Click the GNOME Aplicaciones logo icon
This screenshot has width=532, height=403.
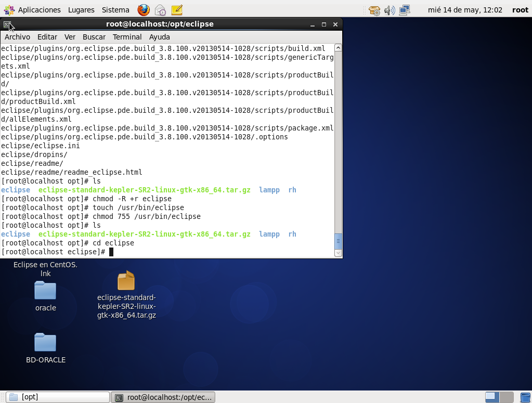(x=9, y=10)
